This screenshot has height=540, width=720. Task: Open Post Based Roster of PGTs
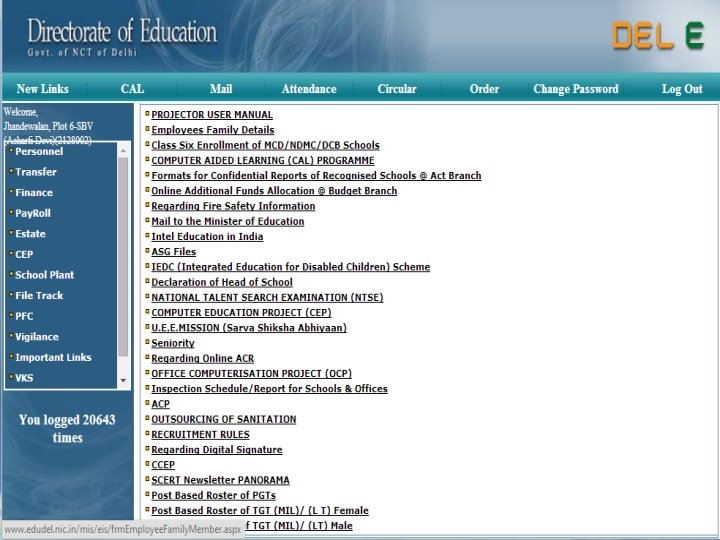[214, 495]
